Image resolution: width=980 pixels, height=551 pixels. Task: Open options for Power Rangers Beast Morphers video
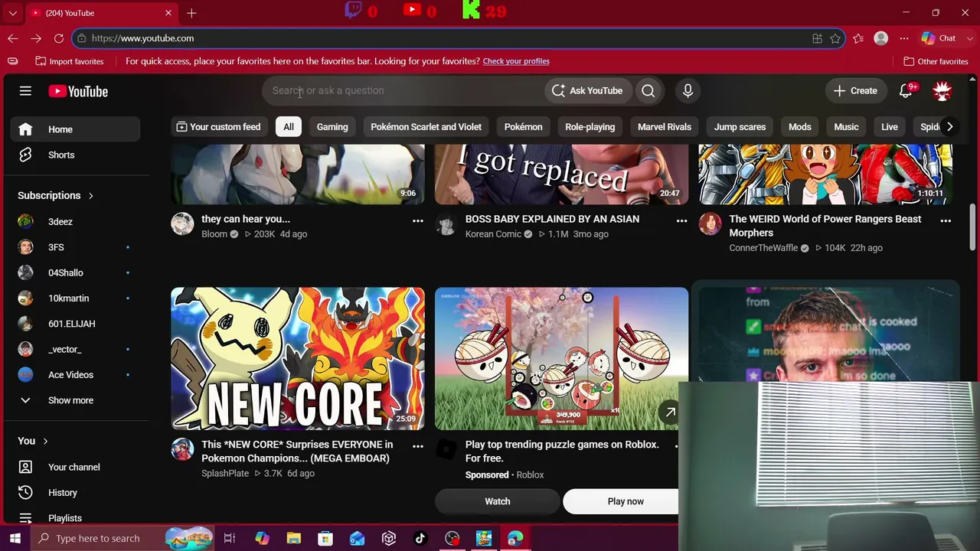(x=946, y=220)
